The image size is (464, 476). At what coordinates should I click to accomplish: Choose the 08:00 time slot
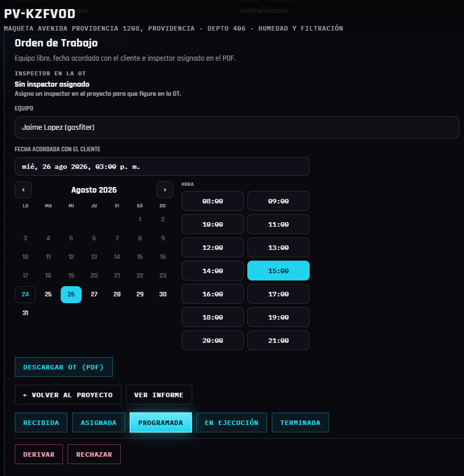[x=213, y=201]
